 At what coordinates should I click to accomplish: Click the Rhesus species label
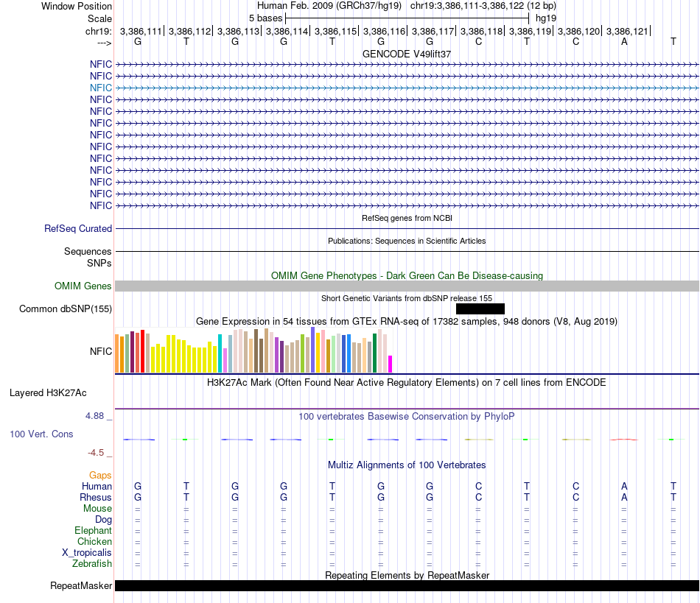pyautogui.click(x=96, y=497)
